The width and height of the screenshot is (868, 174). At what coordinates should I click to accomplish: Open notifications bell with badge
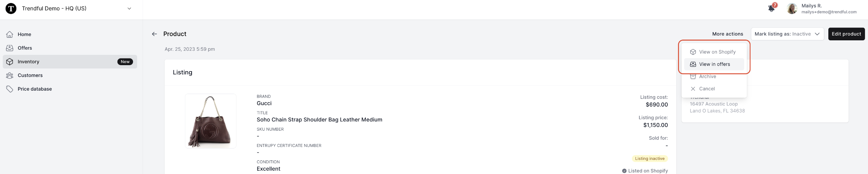click(772, 8)
